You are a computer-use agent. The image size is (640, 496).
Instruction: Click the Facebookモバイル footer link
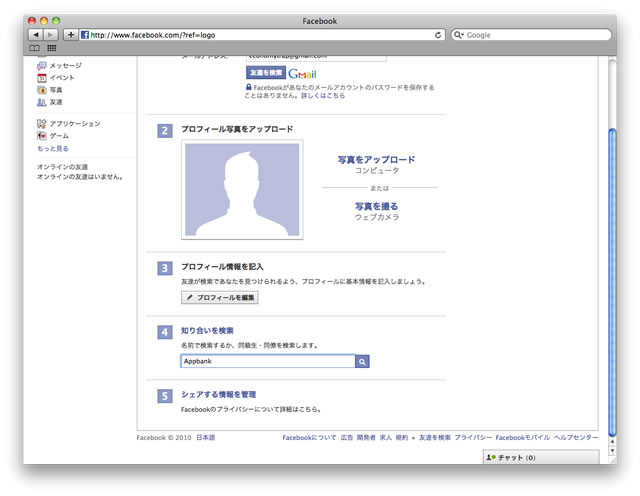(523, 438)
